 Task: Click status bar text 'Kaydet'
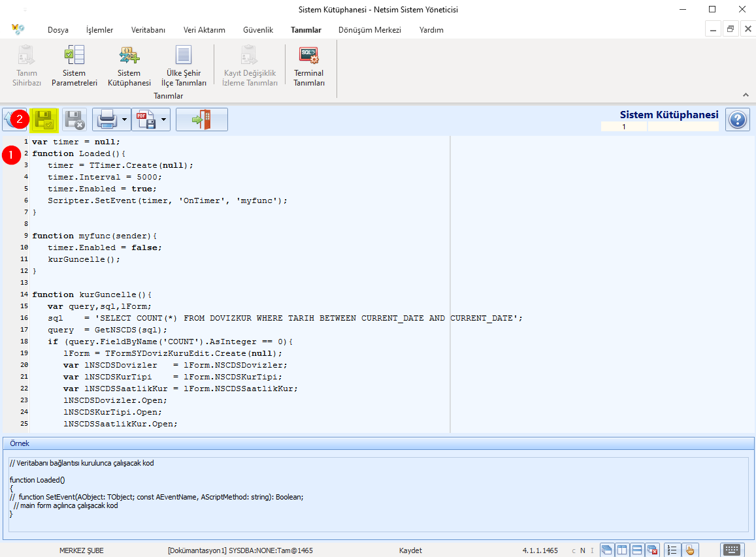click(410, 550)
